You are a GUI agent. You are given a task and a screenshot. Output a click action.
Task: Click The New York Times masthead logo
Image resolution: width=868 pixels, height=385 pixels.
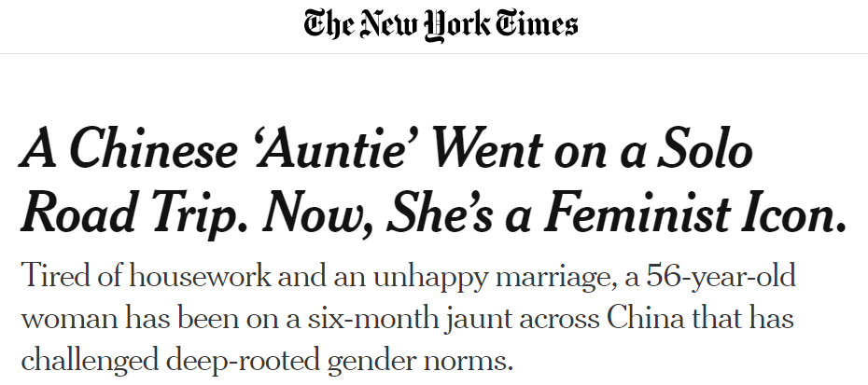440,26
